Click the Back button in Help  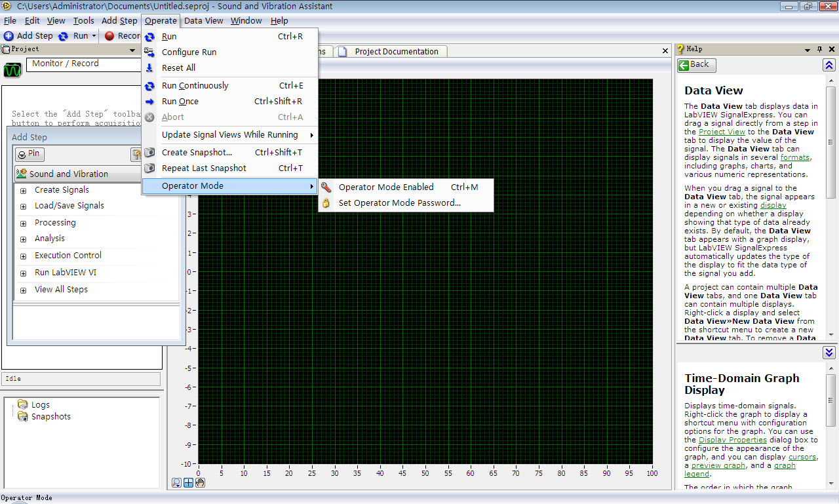pyautogui.click(x=697, y=65)
